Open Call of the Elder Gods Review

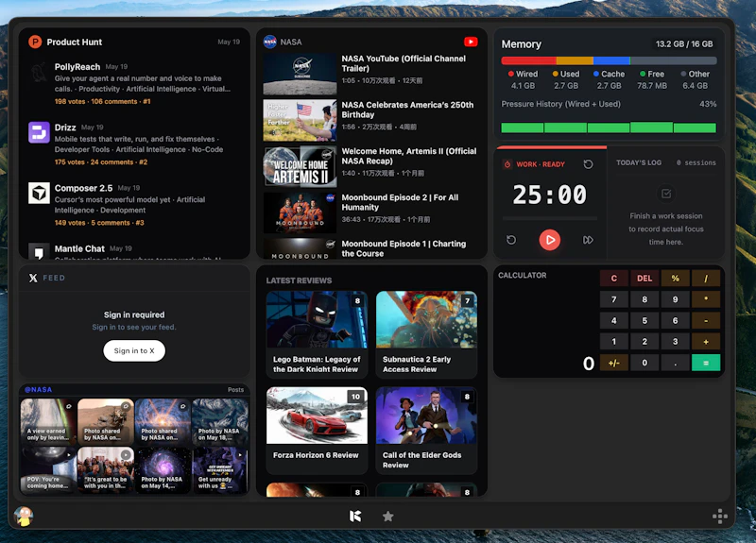click(427, 431)
